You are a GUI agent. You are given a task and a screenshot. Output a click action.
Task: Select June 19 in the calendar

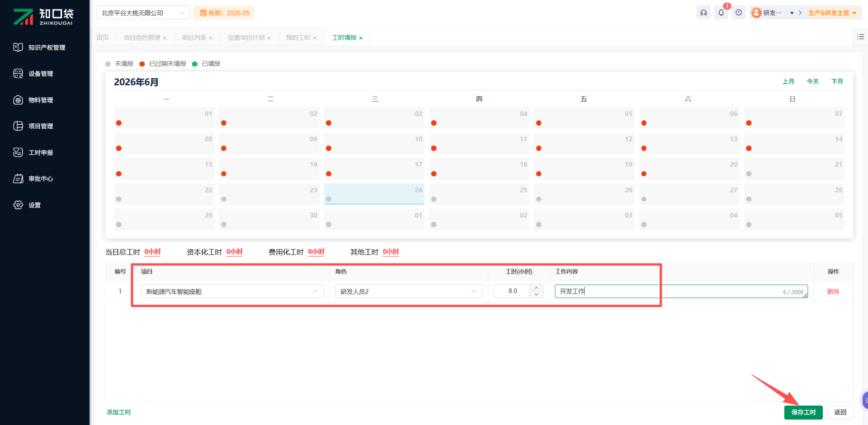(584, 168)
